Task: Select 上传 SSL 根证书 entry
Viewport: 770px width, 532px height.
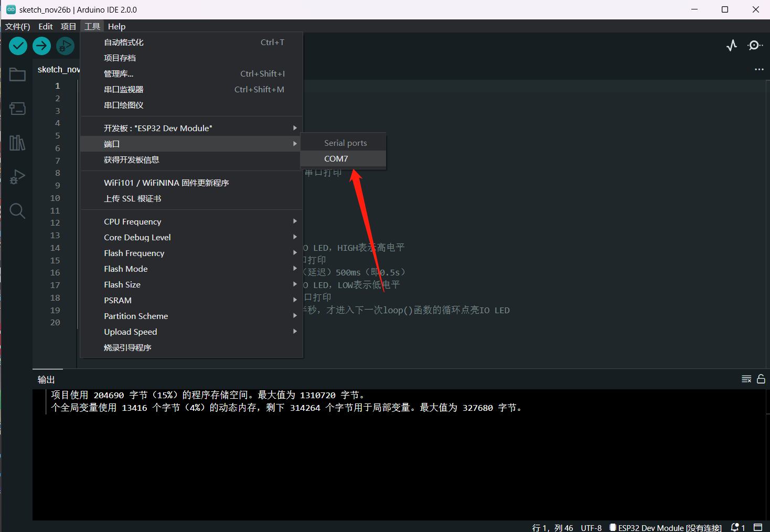Action: click(x=191, y=198)
